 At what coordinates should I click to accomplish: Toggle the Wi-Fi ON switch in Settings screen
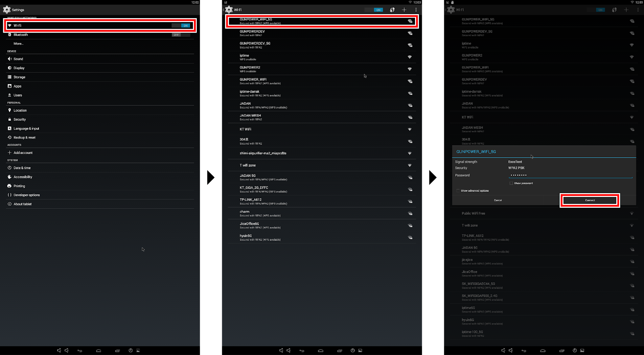pos(181,25)
